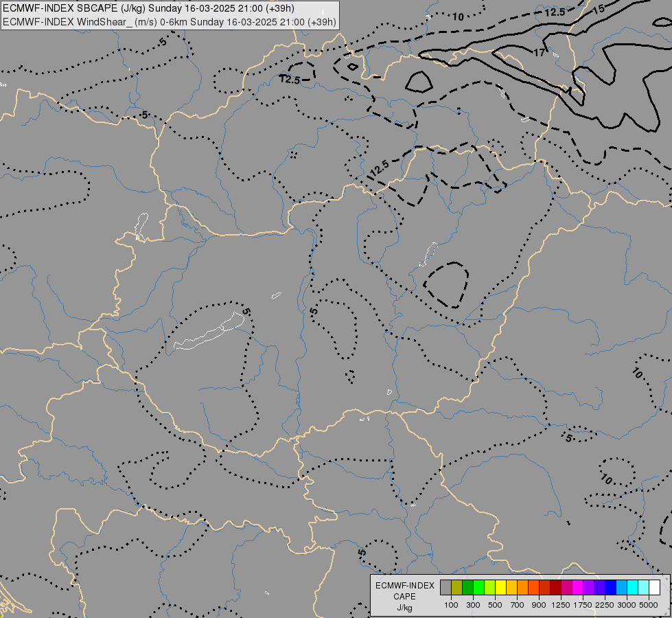This screenshot has width=672, height=618.
Task: Click the WindShear 0-6km title line
Action: [170, 22]
